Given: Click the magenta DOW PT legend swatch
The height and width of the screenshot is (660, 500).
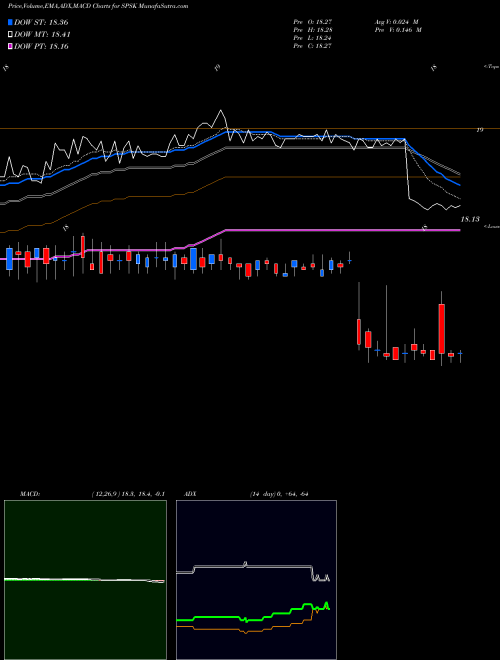Looking at the screenshot, I should [10, 46].
